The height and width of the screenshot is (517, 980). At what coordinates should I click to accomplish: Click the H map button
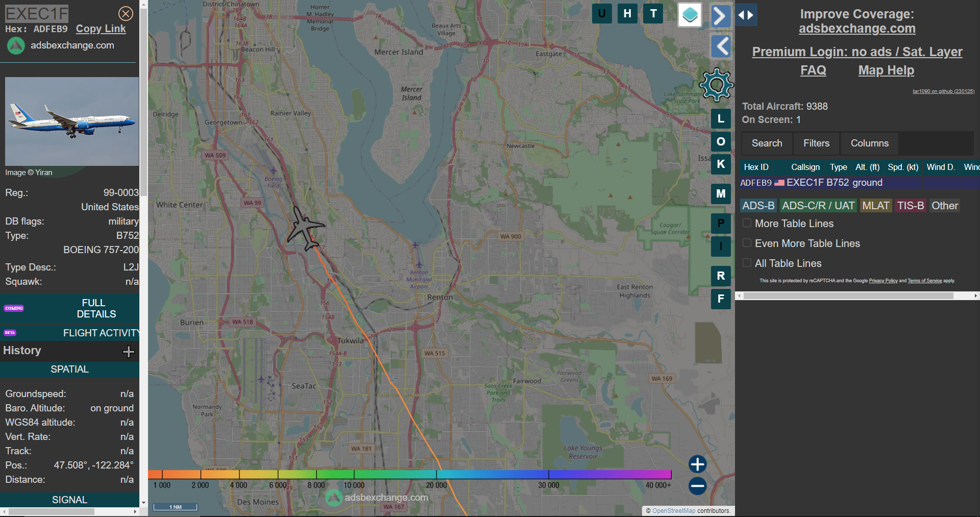point(627,14)
